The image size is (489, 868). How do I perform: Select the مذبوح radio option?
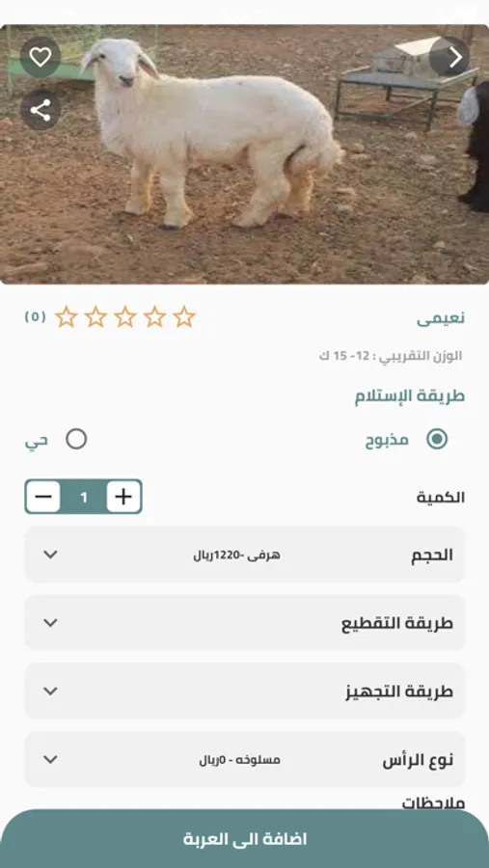point(437,440)
